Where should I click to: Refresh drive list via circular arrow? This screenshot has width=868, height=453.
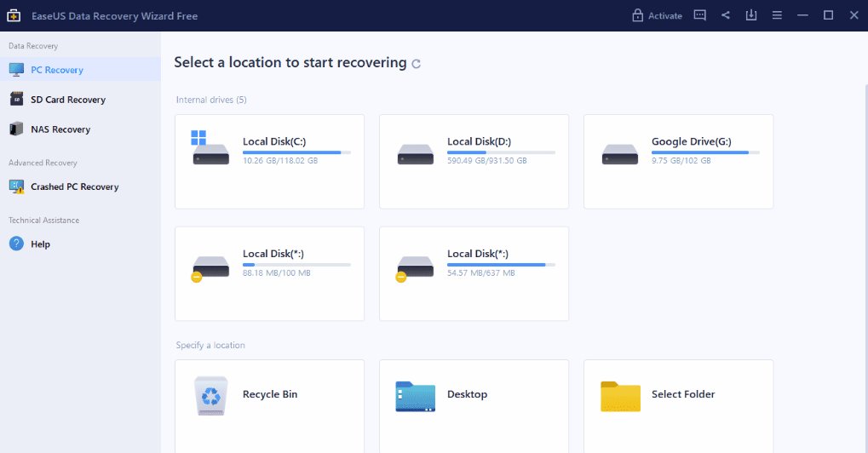[416, 64]
